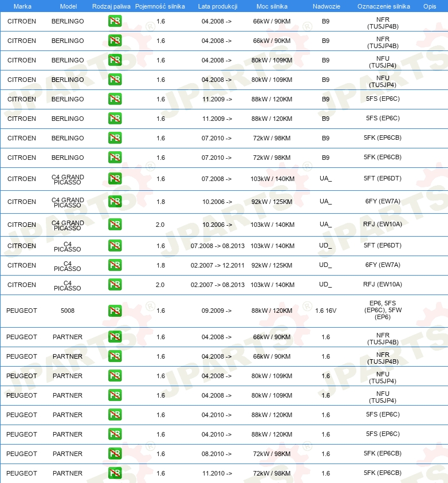
Task: Click the Rodzaj paliwa column header
Action: 111,6
